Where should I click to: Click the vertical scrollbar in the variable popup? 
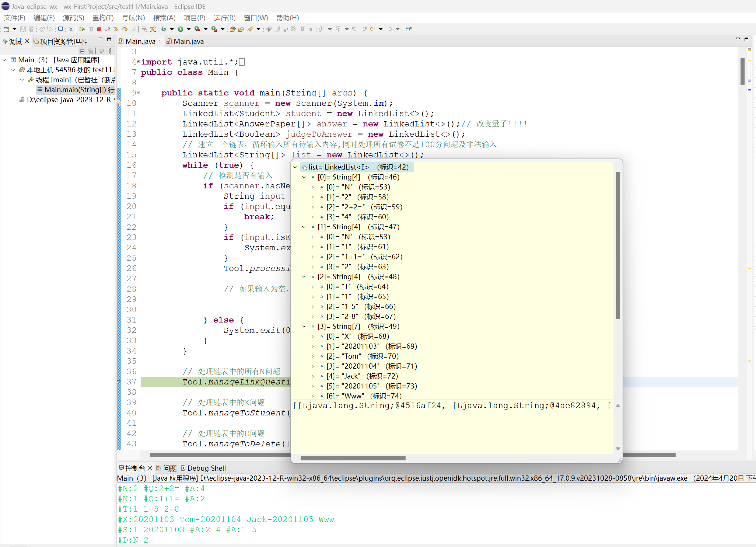(618, 245)
